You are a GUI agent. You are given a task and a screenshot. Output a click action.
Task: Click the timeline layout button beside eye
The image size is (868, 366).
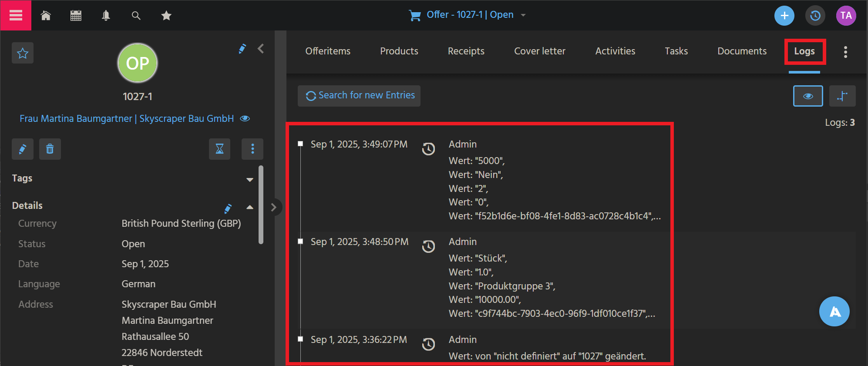[x=842, y=96]
